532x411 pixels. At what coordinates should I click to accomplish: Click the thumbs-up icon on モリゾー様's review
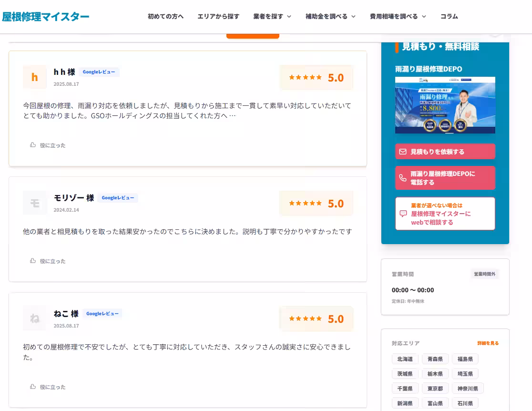tap(32, 261)
